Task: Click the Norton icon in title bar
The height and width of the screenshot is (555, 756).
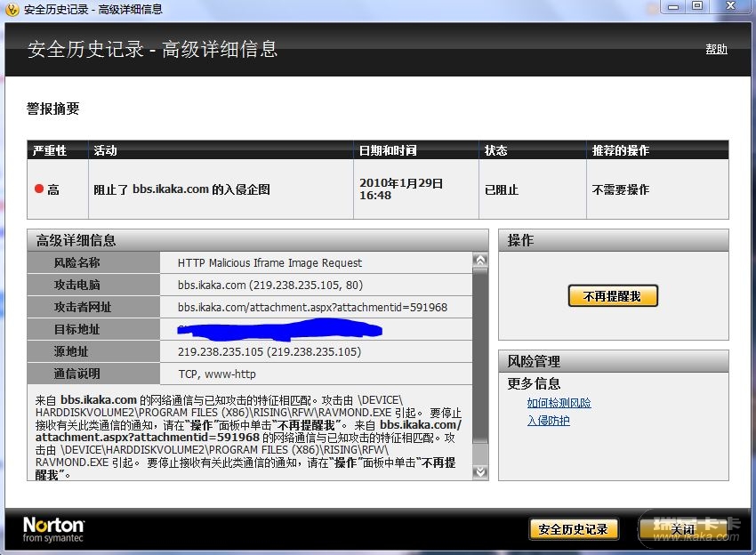Action: 12,9
